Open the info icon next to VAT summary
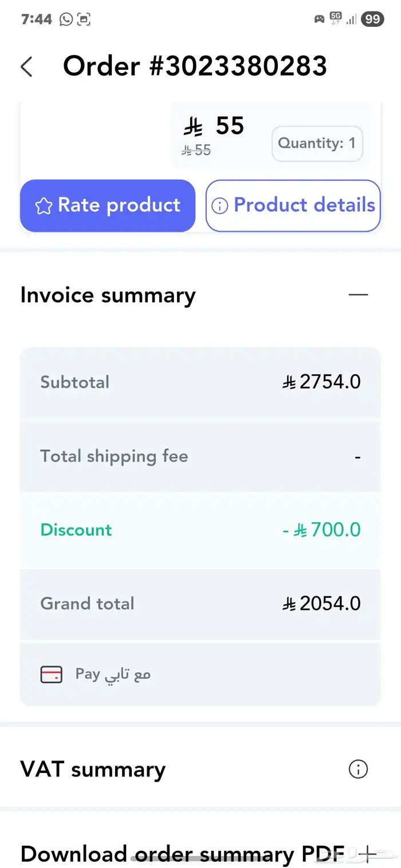The height and width of the screenshot is (868, 401). point(357,769)
